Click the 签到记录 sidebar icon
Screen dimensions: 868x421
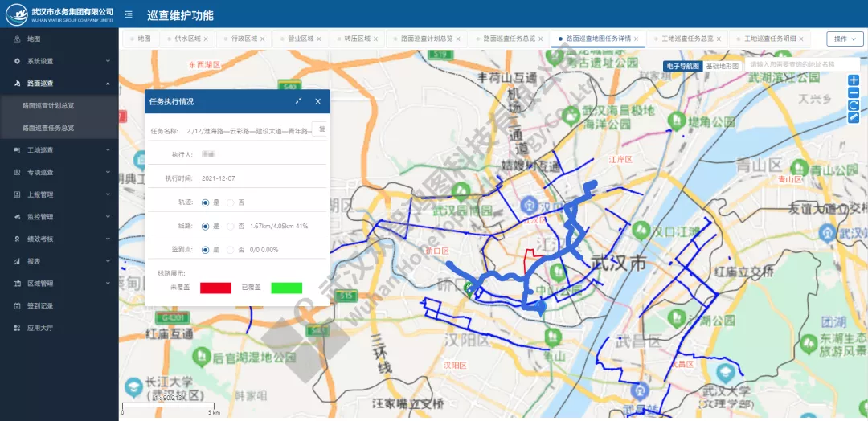[18, 306]
